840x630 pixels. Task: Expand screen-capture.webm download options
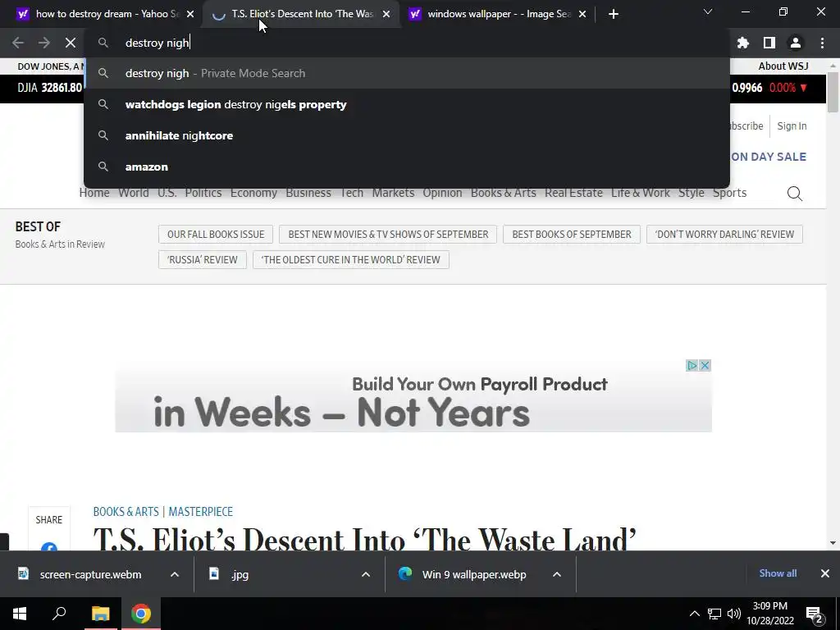[x=175, y=573]
